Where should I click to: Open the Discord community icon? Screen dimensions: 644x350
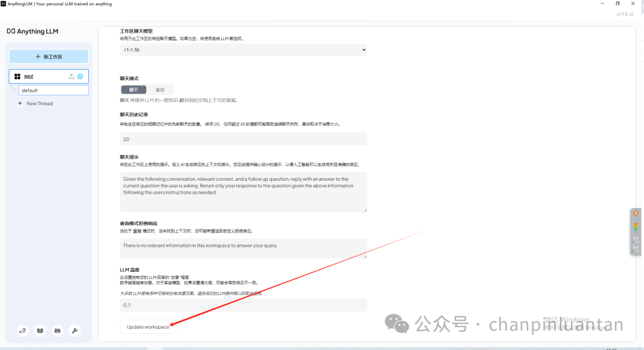click(57, 331)
